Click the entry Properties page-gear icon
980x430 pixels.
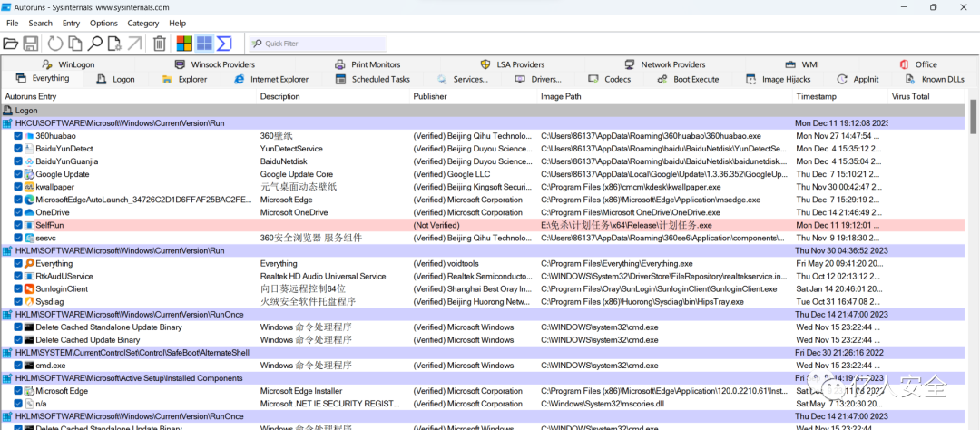[x=114, y=44]
